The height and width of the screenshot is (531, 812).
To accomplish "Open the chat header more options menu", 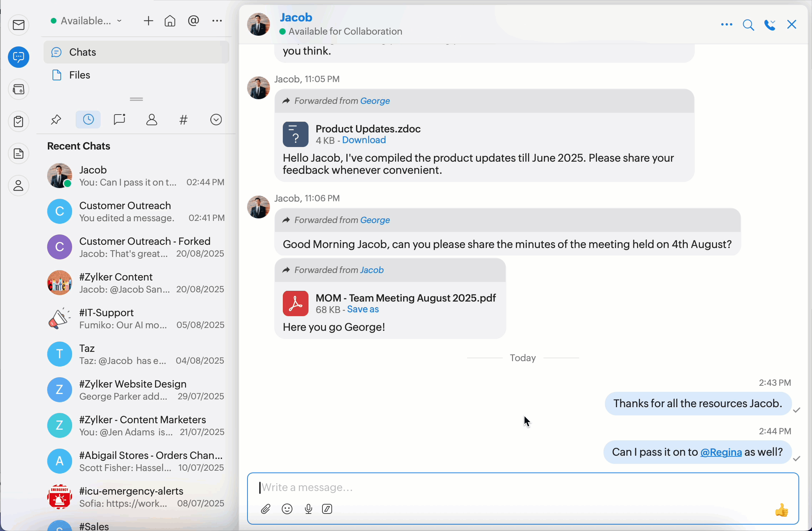I will (x=726, y=25).
